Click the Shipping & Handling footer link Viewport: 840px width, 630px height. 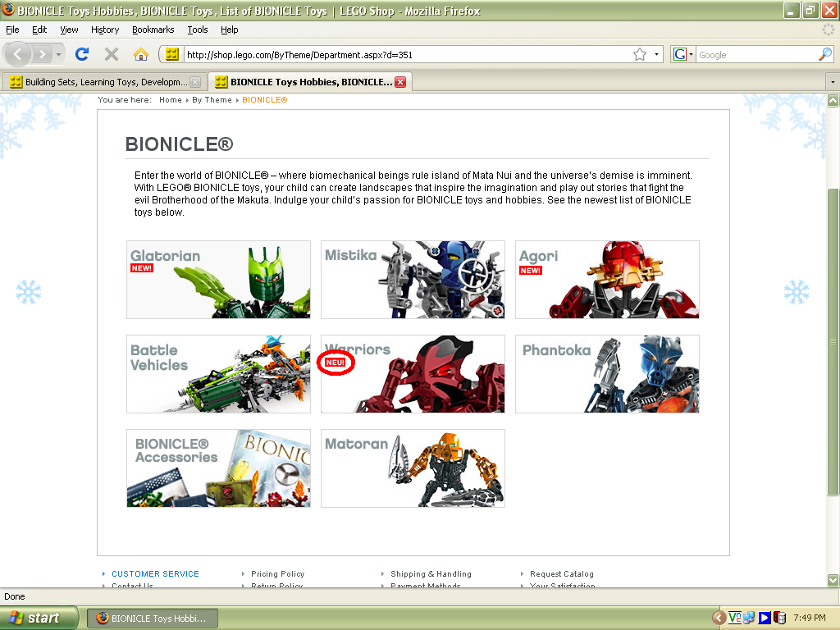(431, 573)
